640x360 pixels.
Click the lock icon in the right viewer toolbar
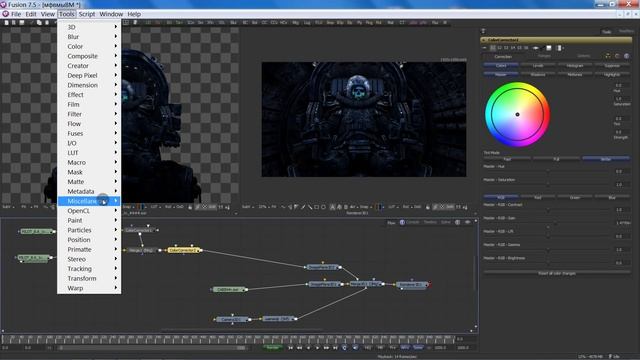click(x=427, y=207)
